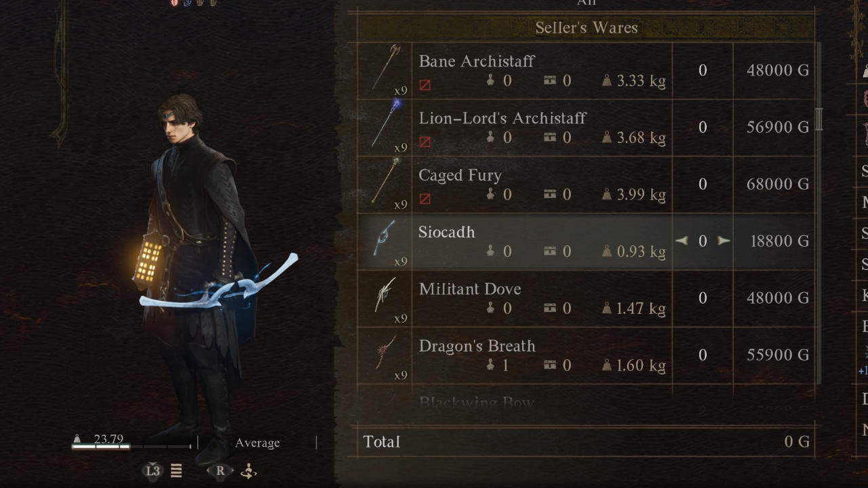Screen dimensions: 868x488
Task: Click the red unequippable marker under Bane Archistaff
Action: click(425, 85)
